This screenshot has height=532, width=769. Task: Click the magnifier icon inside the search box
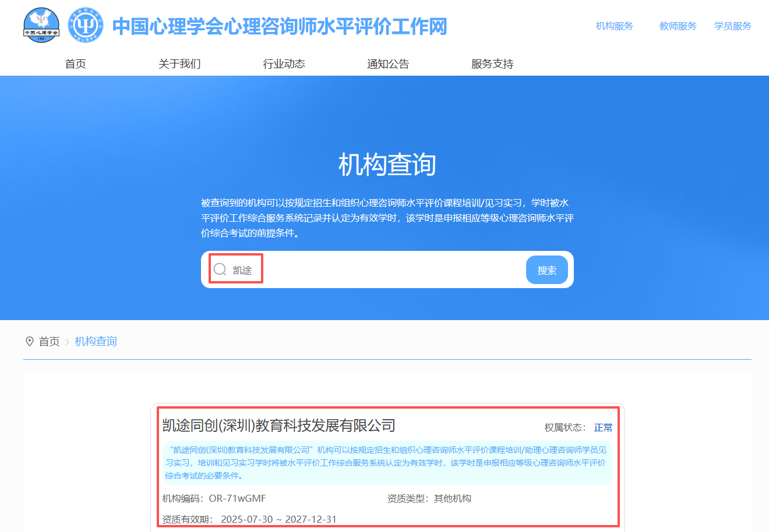[x=220, y=269]
